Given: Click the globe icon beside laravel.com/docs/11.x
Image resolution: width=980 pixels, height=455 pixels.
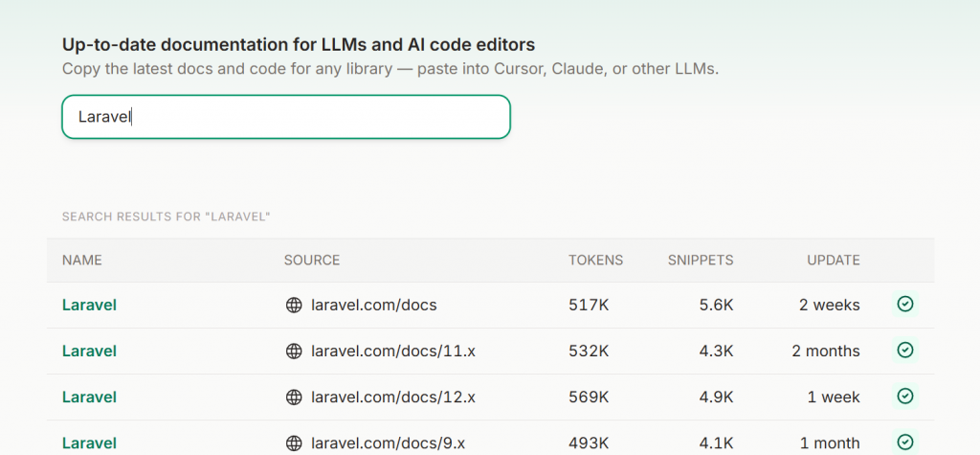Looking at the screenshot, I should coord(294,352).
